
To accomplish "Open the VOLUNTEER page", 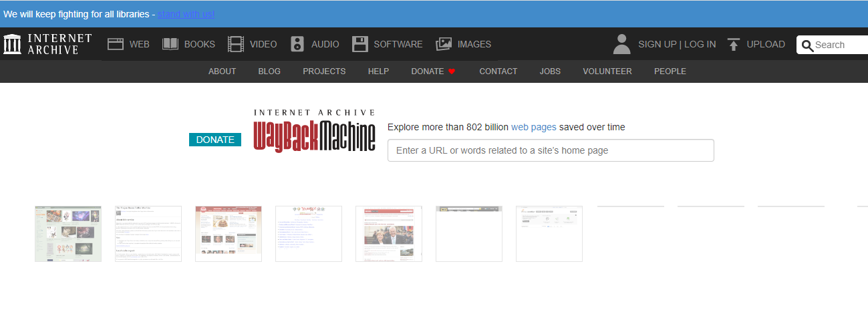I will 607,71.
